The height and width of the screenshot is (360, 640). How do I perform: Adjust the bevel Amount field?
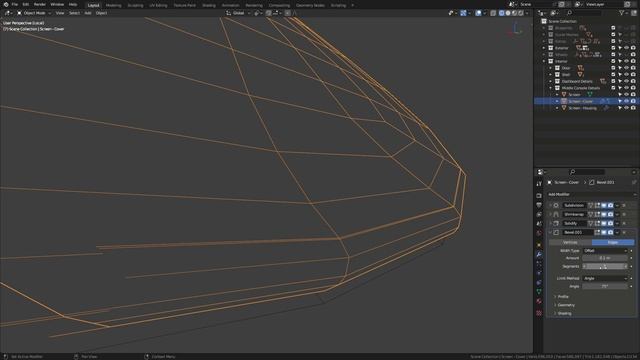point(605,258)
